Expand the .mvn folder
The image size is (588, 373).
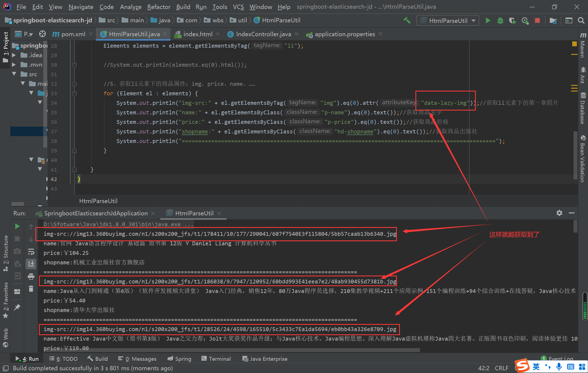point(14,65)
